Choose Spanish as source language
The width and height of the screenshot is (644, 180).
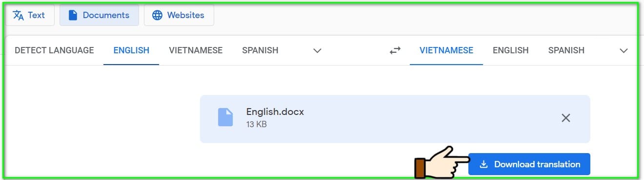tap(260, 50)
